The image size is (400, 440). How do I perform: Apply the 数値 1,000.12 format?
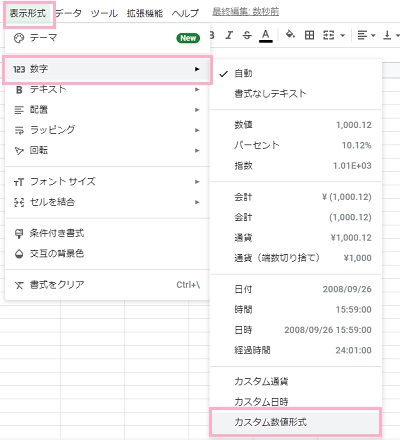coord(296,125)
